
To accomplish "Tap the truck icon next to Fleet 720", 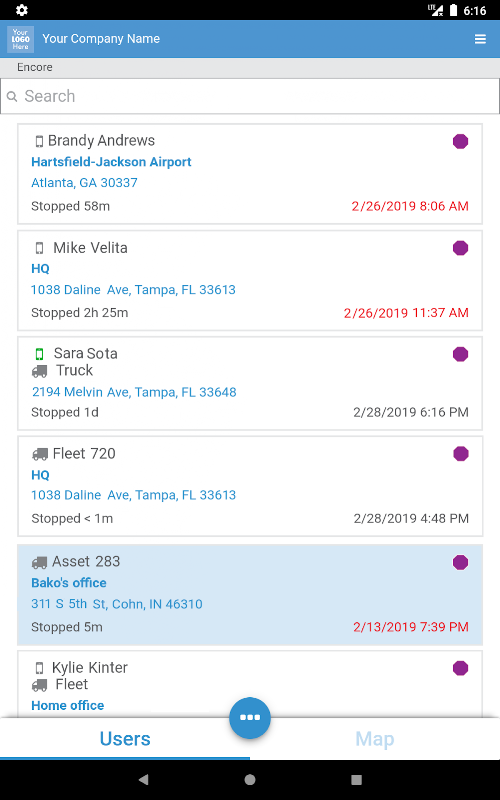I will (40, 454).
